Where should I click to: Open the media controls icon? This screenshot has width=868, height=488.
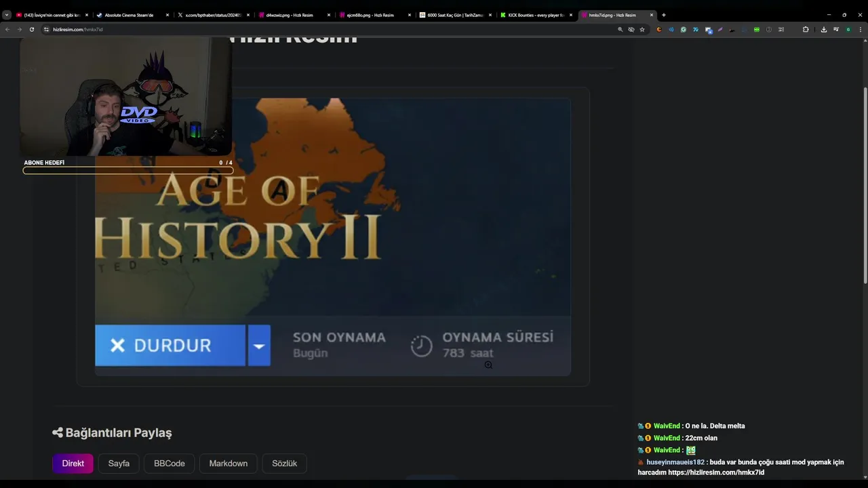click(x=836, y=29)
